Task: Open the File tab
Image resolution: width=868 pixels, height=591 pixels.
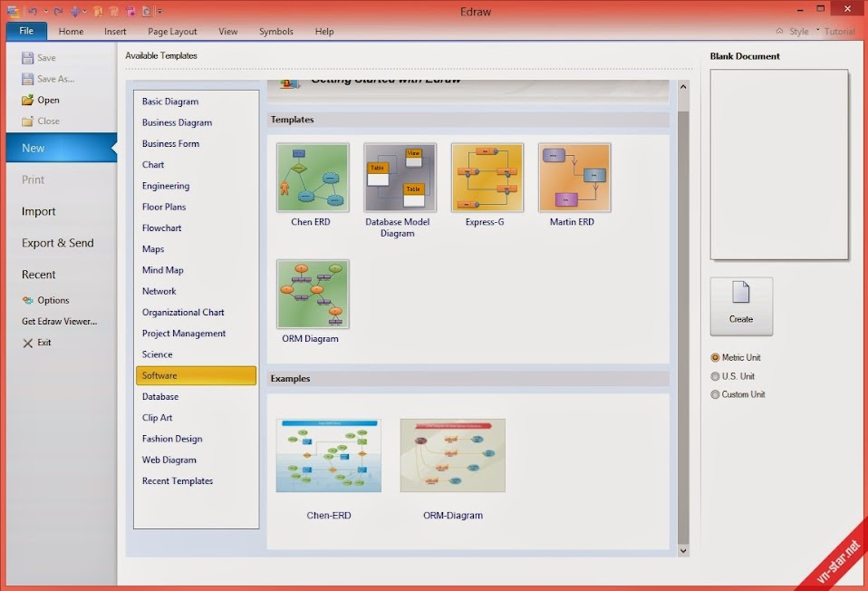Action: point(26,31)
